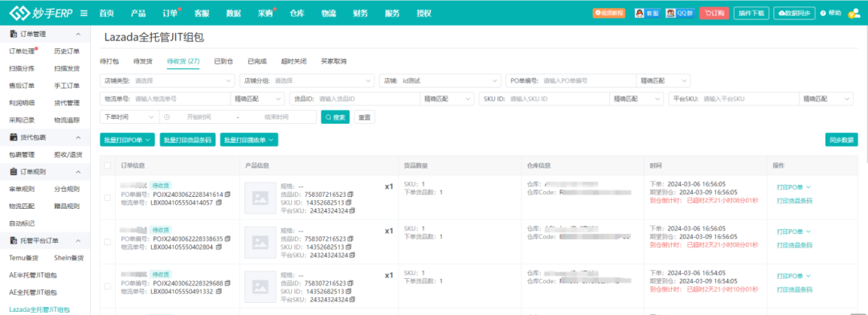Copy SKU ID in third order row

350,291
